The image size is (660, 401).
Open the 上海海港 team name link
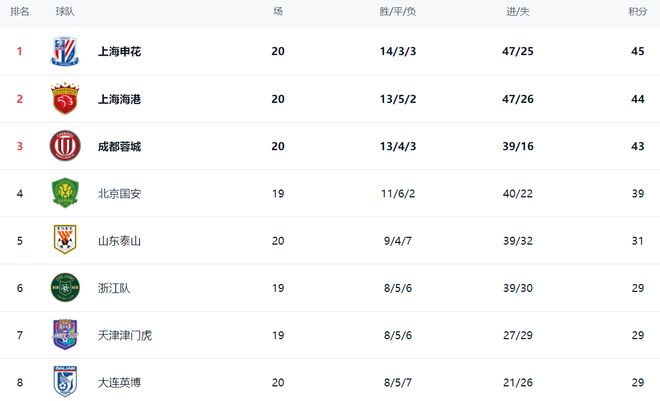tap(119, 99)
